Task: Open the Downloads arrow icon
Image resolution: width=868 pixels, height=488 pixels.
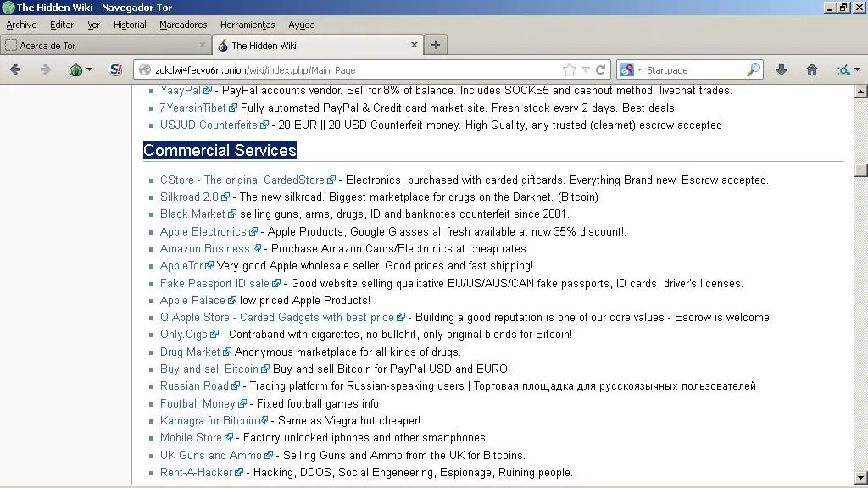Action: (x=781, y=69)
